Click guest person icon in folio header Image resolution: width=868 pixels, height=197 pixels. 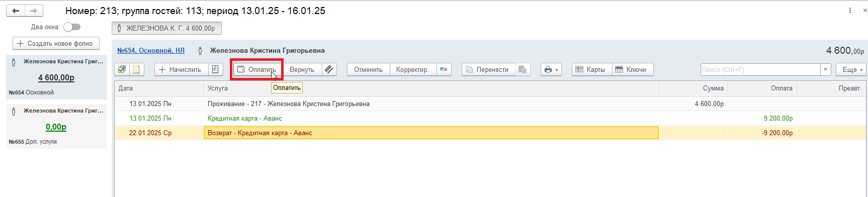200,50
